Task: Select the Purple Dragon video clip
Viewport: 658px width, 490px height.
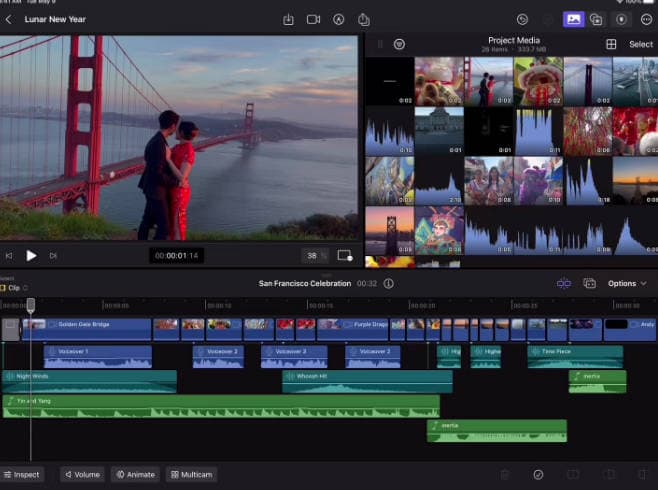Action: point(353,329)
